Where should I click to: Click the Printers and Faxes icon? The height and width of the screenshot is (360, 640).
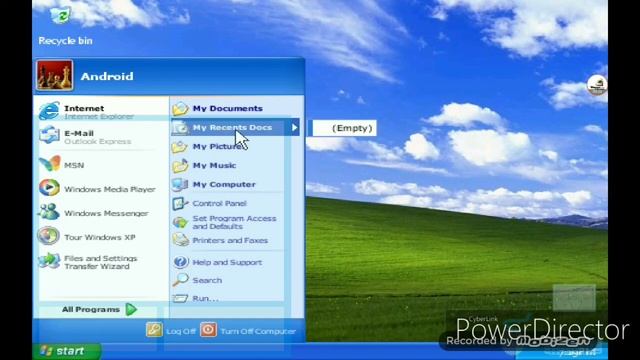[180, 240]
